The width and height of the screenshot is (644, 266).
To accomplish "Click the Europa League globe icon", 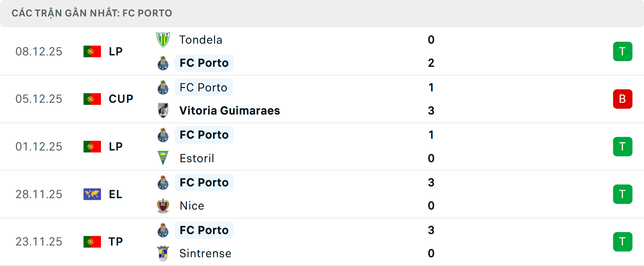I will (x=92, y=194).
